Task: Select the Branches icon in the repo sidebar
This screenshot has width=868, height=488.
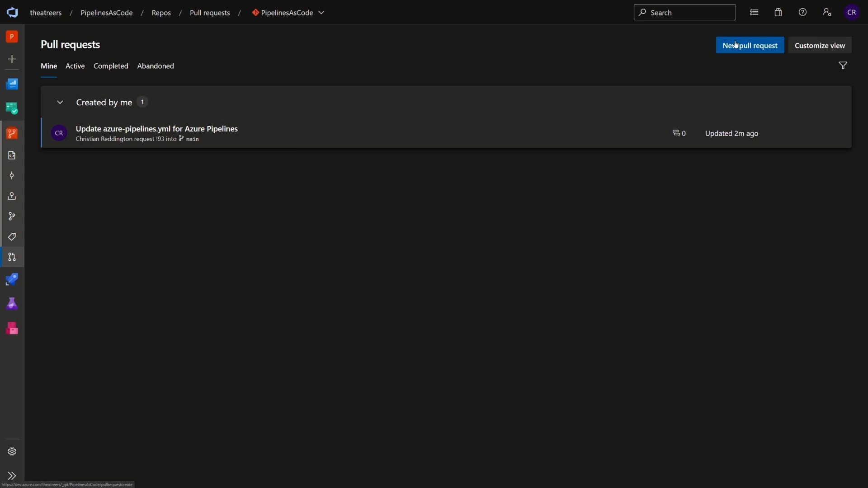Action: pyautogui.click(x=11, y=216)
